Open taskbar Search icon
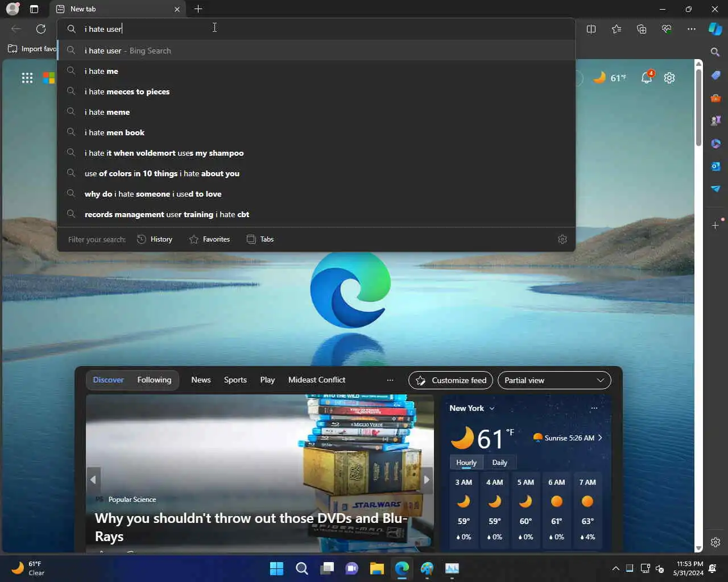This screenshot has width=728, height=582. pyautogui.click(x=302, y=568)
